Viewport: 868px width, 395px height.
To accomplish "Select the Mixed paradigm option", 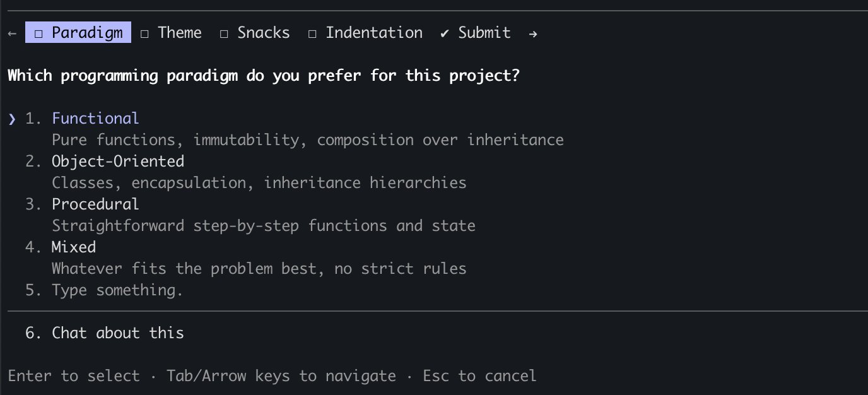I will coord(74,247).
